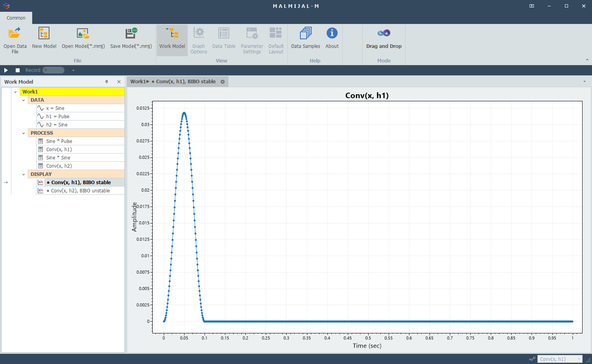This screenshot has height=364, width=592.
Task: Click the Time (sec) axis label
Action: click(x=367, y=346)
